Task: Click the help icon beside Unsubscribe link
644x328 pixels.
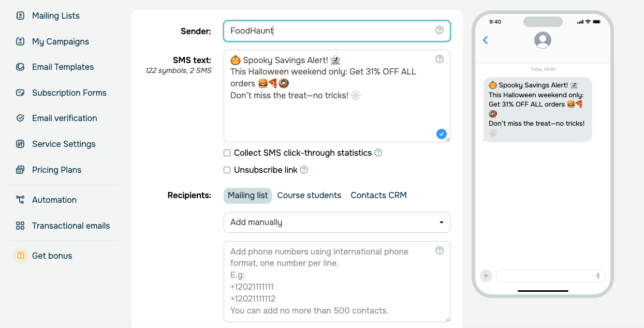Action: pyautogui.click(x=304, y=170)
